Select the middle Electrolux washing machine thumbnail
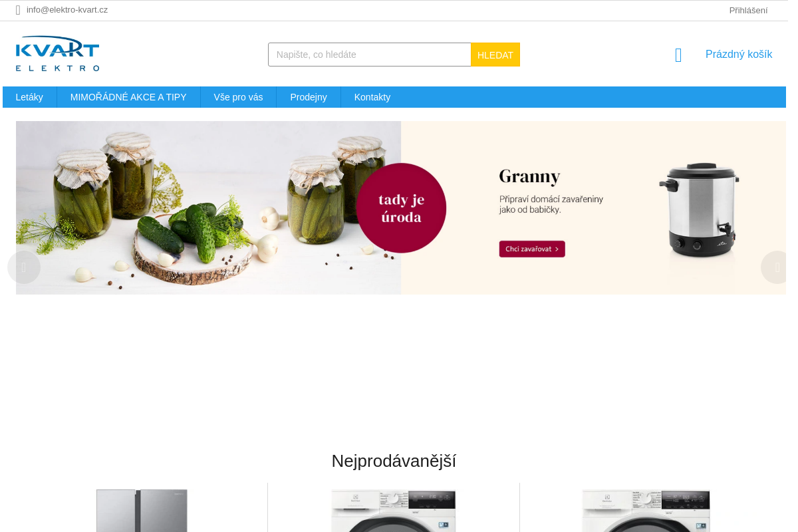Image resolution: width=798 pixels, height=532 pixels. point(394,511)
